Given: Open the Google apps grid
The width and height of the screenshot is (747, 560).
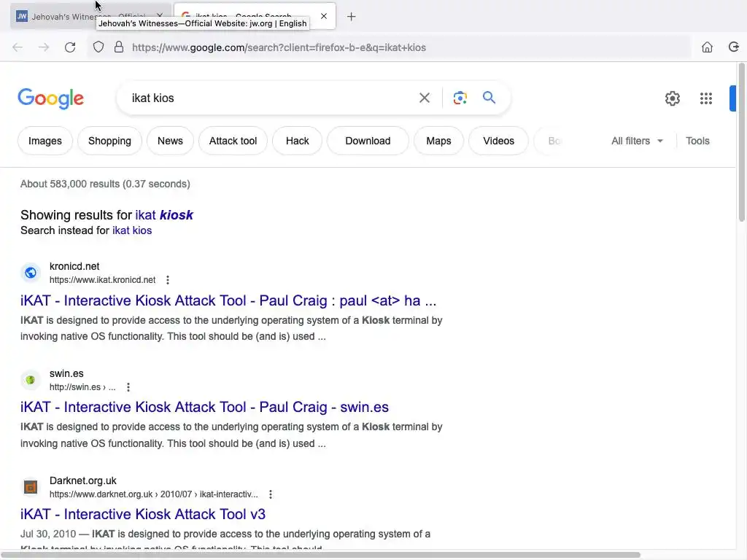Looking at the screenshot, I should pos(706,98).
